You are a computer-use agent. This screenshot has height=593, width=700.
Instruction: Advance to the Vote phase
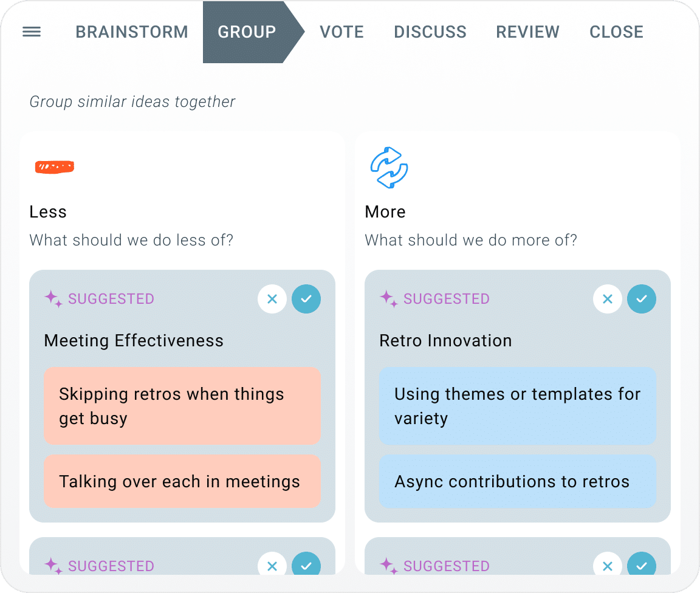(341, 32)
